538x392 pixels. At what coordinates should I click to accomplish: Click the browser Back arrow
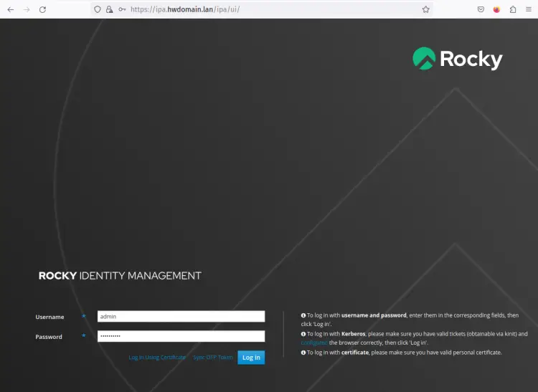[x=10, y=9]
